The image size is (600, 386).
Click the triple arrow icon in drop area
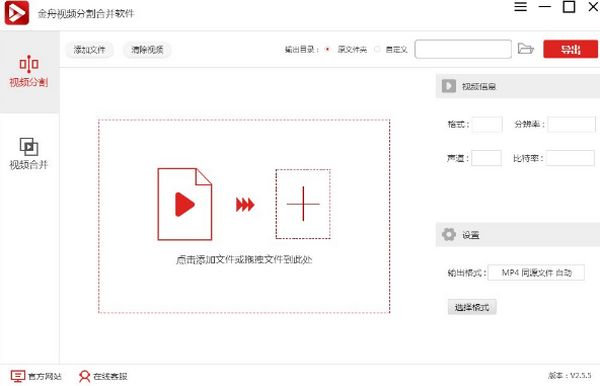coord(245,205)
